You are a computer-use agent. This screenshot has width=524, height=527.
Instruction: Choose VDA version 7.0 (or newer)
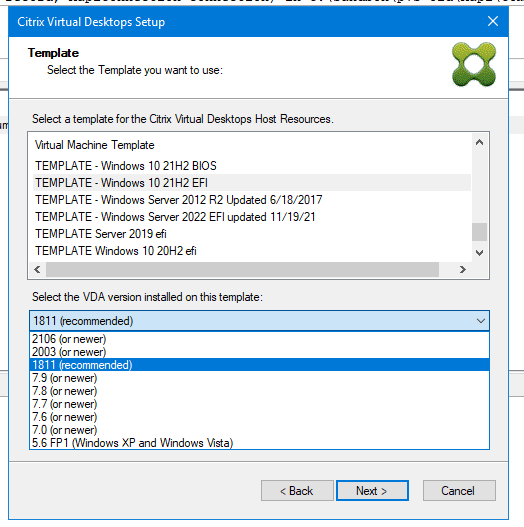(x=259, y=430)
